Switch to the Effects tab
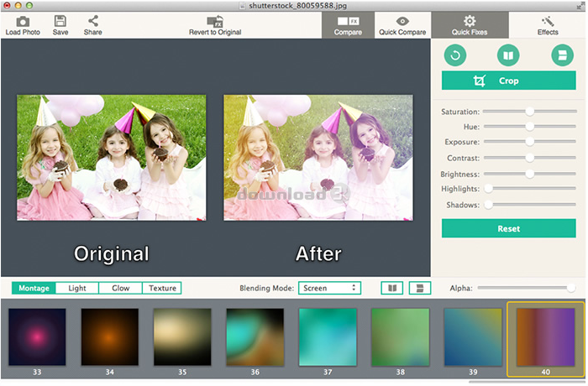Viewport: 588px width, 386px height. (x=548, y=24)
